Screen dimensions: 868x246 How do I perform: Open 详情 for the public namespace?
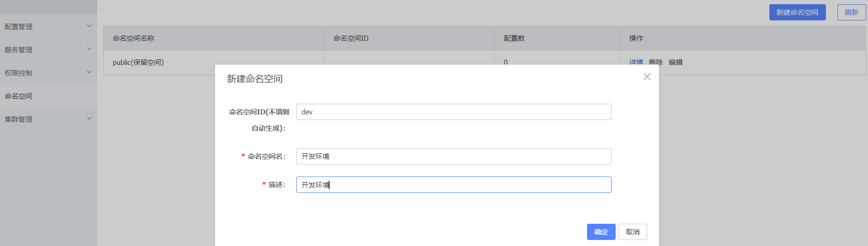tap(636, 62)
